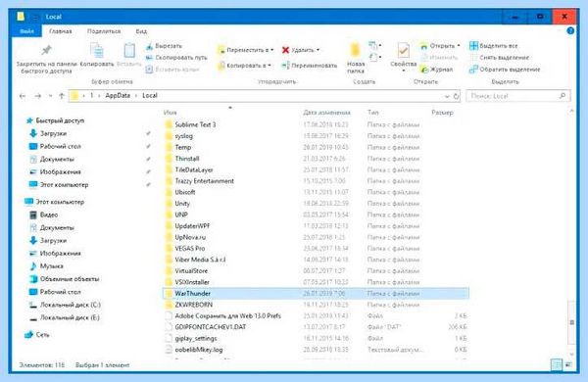Select Cut (Вырезать) in the ribbon
Image resolution: width=588 pixels, height=382 pixels.
[x=164, y=46]
